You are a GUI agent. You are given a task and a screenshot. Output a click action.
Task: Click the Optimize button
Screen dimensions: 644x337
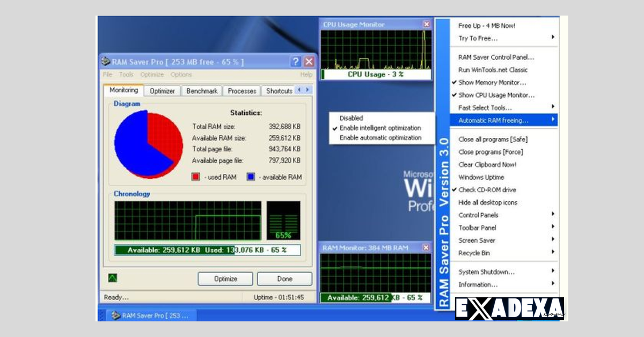pos(225,279)
